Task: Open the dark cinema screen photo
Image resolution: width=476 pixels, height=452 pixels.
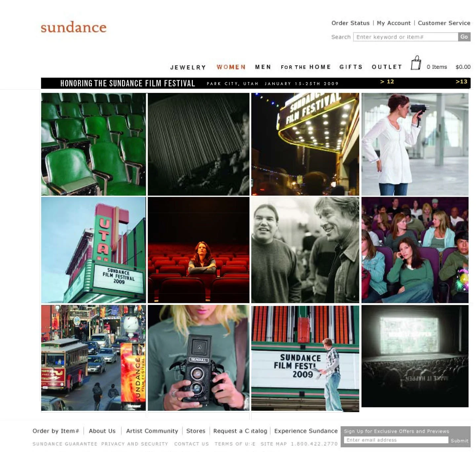Action: click(415, 356)
